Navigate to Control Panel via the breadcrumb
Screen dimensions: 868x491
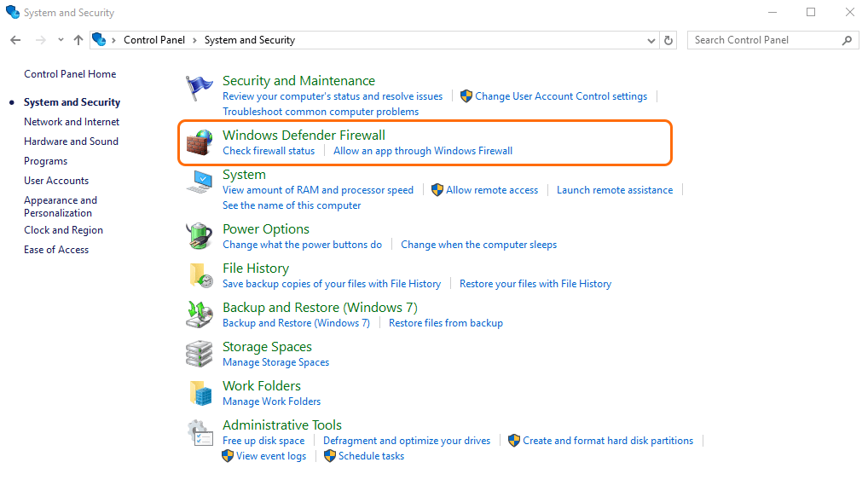coord(154,39)
